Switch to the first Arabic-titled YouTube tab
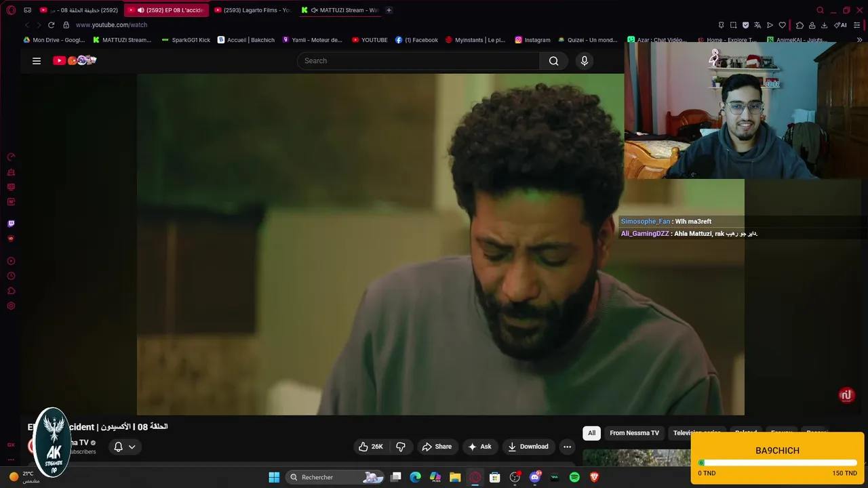This screenshot has height=488, width=868. (x=79, y=10)
